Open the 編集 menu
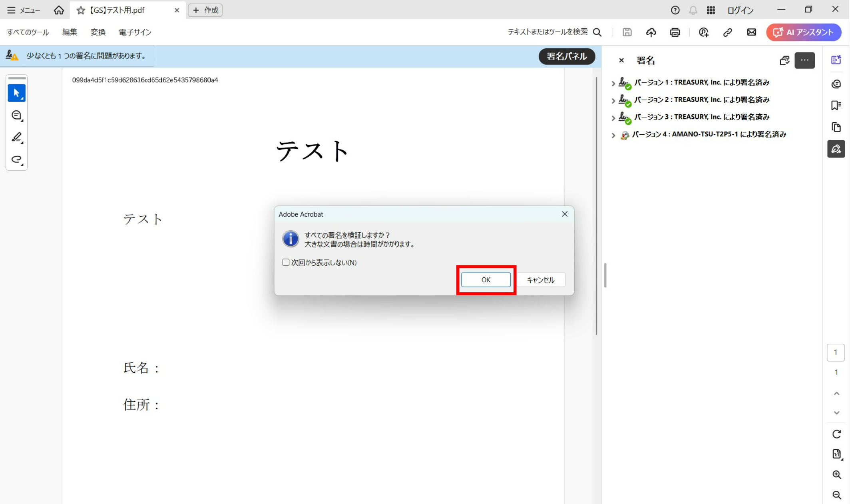 (x=70, y=32)
